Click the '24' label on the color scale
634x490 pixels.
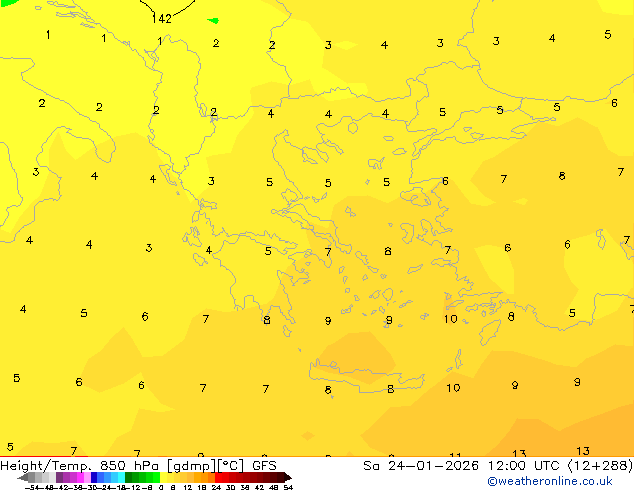[216, 487]
